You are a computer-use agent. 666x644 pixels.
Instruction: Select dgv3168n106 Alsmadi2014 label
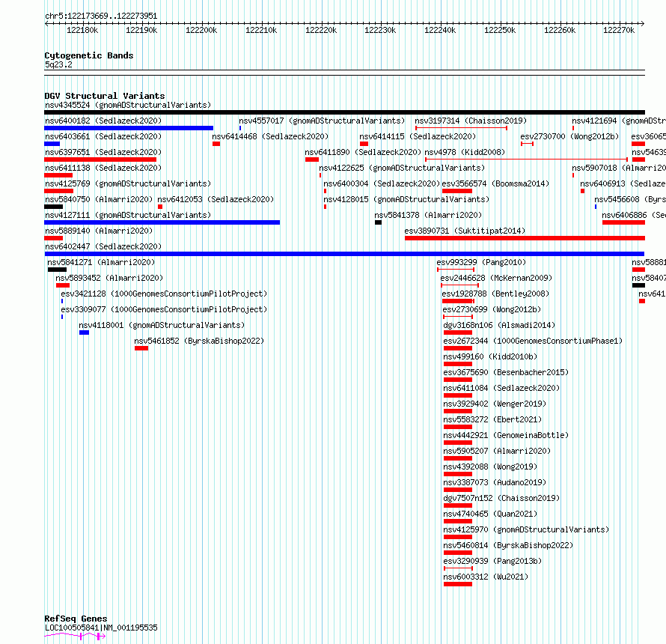click(x=499, y=325)
